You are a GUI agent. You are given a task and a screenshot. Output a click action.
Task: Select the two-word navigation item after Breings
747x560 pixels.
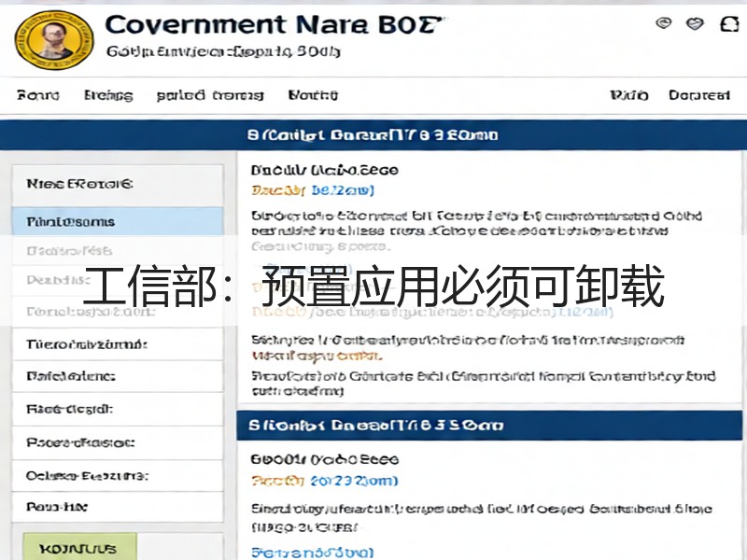210,95
